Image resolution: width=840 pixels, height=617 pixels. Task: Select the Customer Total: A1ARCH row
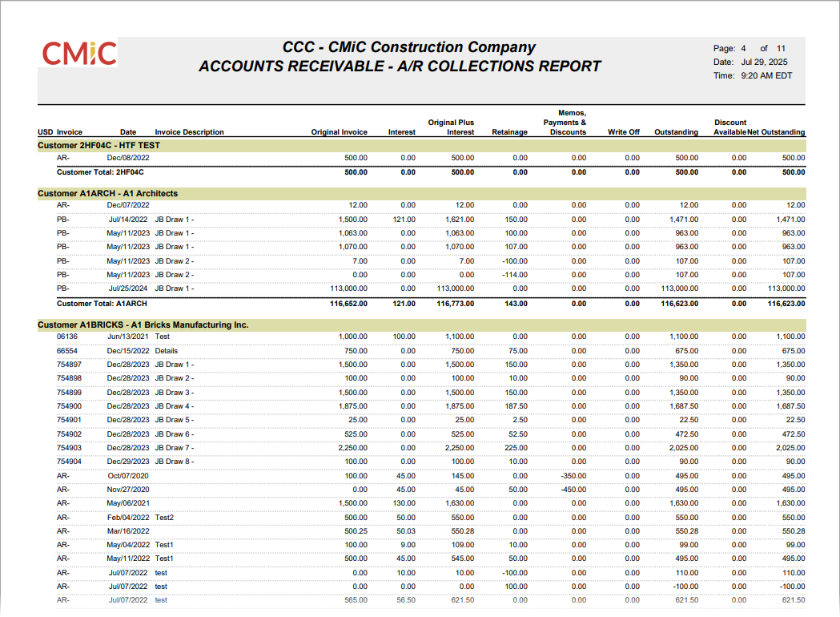coord(99,304)
